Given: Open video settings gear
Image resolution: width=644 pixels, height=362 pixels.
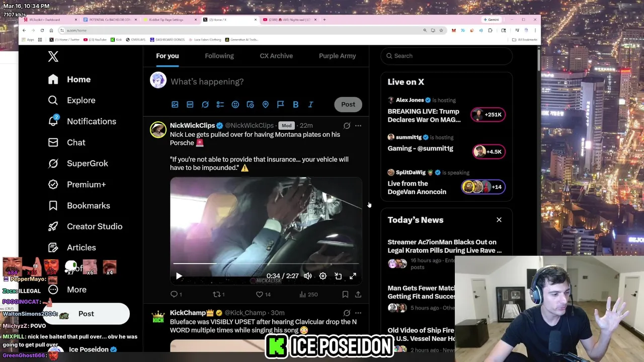Looking at the screenshot, I should pos(323,276).
